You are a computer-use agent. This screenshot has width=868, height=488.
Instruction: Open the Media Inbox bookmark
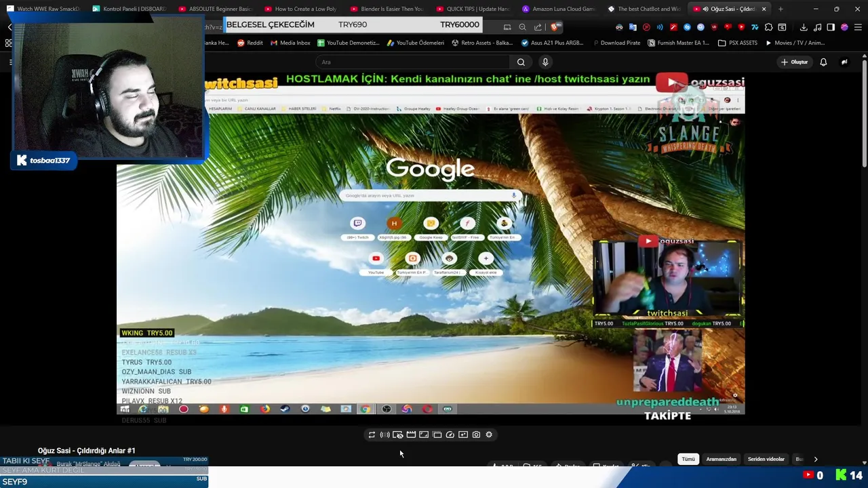click(x=290, y=43)
